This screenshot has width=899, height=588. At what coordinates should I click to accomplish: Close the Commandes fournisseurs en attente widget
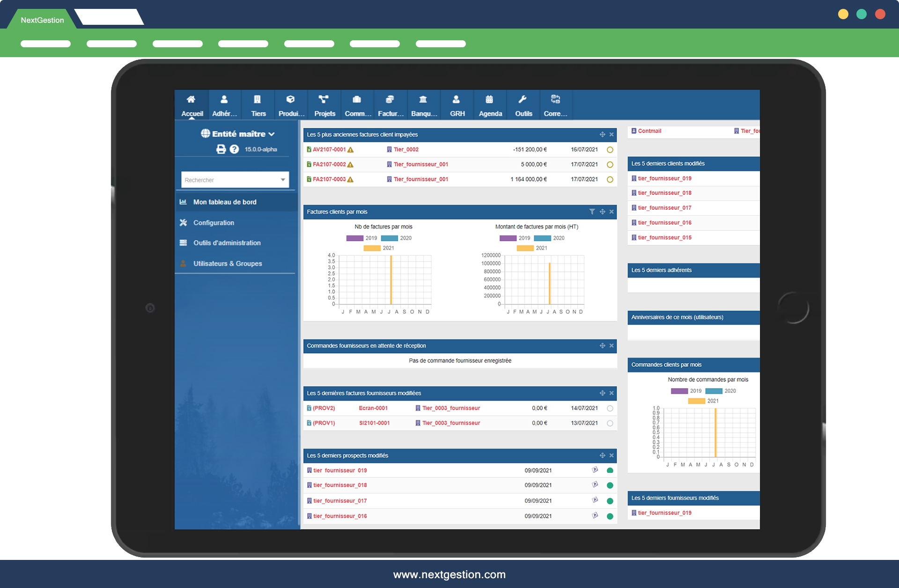pos(612,346)
